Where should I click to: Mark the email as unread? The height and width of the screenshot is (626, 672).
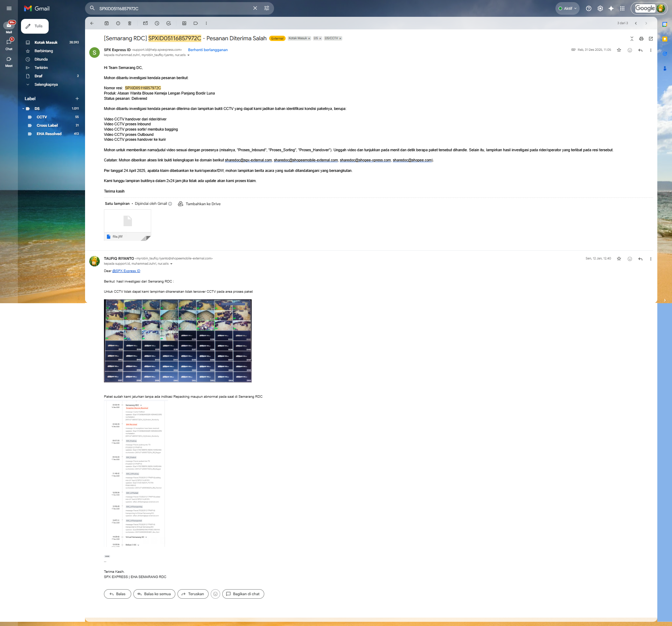coord(145,23)
